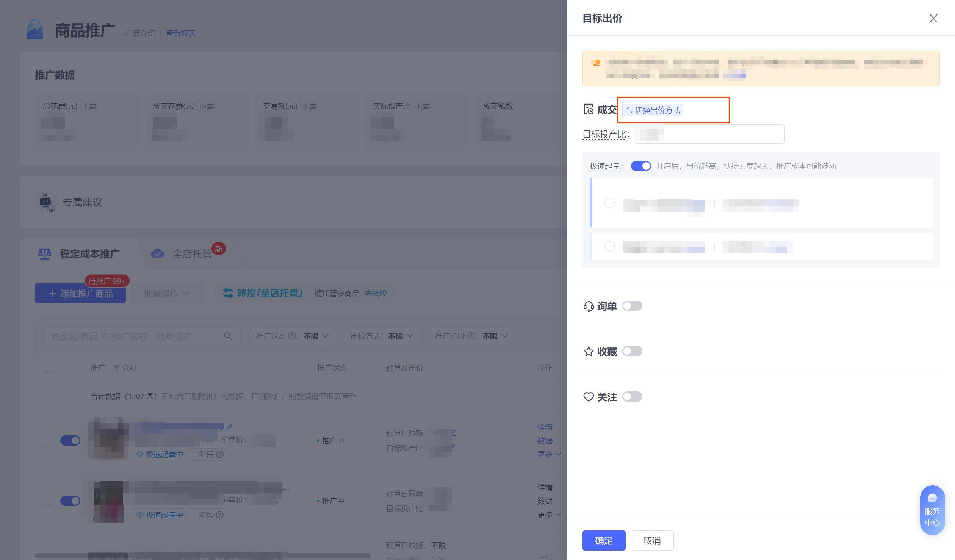Enable the 关注 toggle

[632, 397]
